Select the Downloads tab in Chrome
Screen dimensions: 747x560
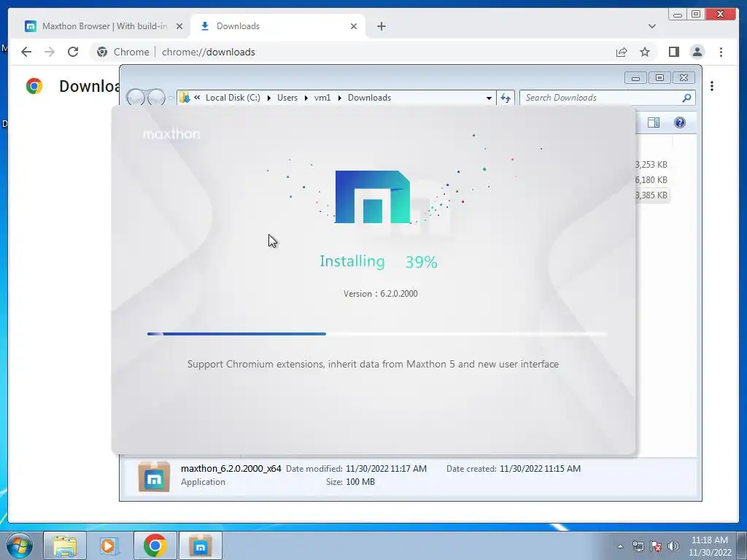pyautogui.click(x=279, y=26)
